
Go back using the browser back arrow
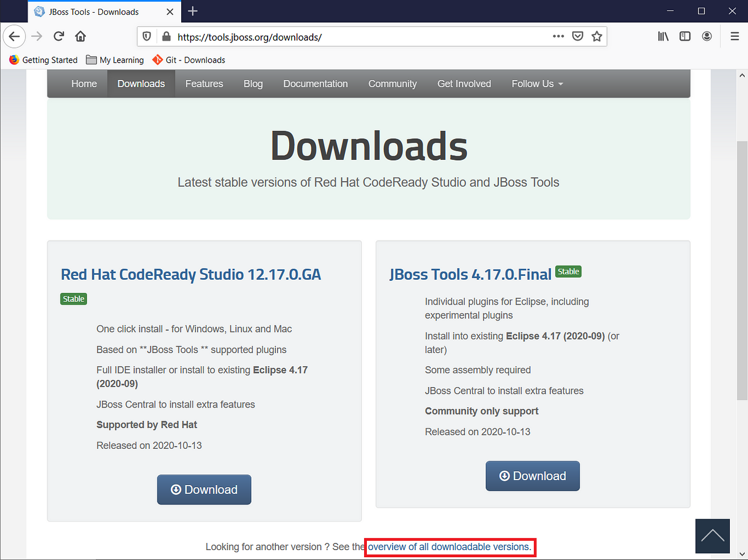tap(14, 36)
